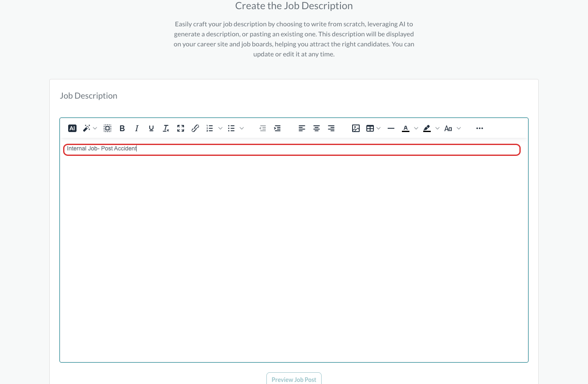
Task: Open the text color picker dropdown
Action: [x=416, y=128]
